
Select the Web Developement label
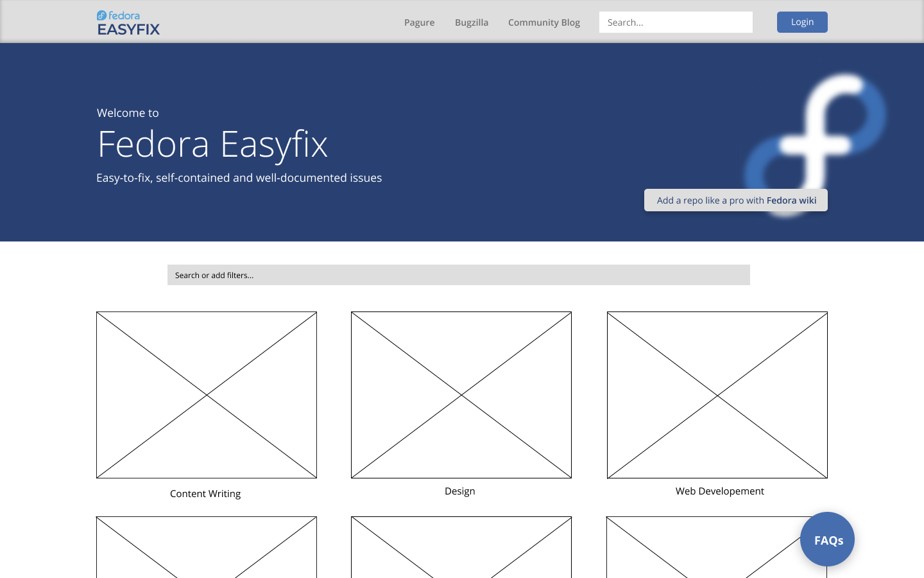[720, 491]
